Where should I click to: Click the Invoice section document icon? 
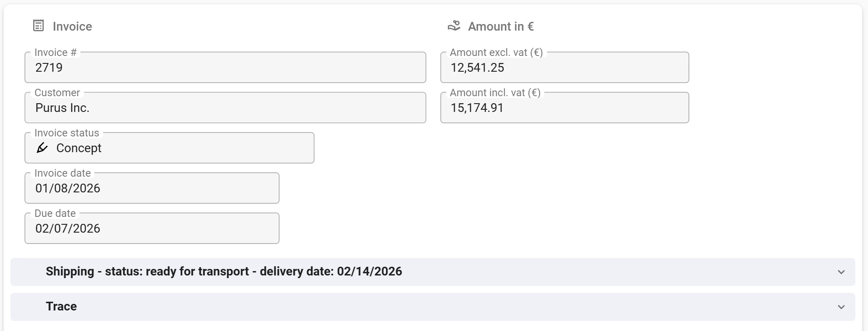(x=38, y=26)
